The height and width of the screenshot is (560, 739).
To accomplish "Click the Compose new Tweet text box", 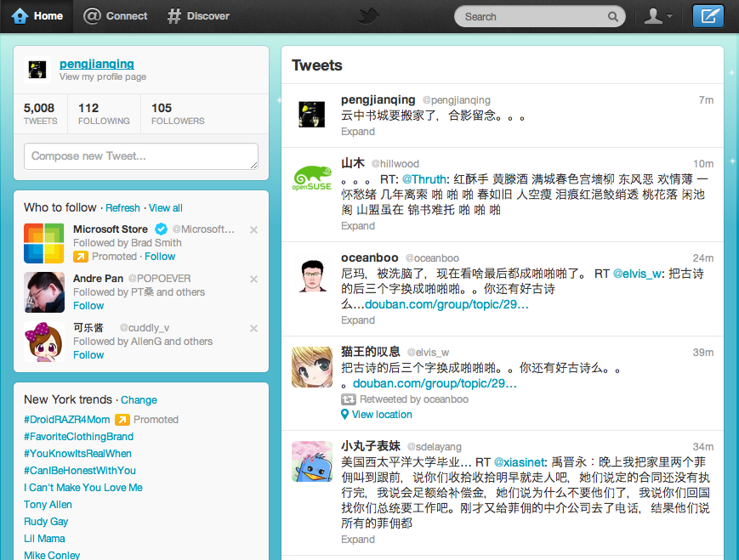I will [x=141, y=156].
